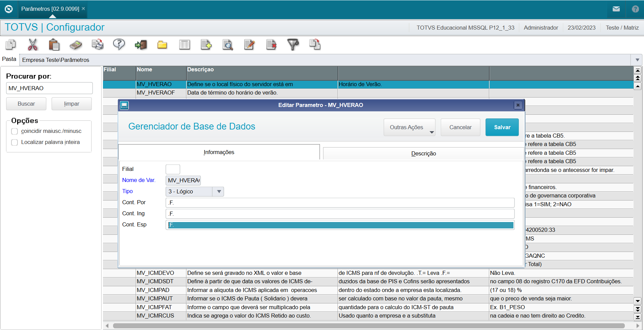This screenshot has width=644, height=330.
Task: Open the help question-bubble icon
Action: [119, 44]
